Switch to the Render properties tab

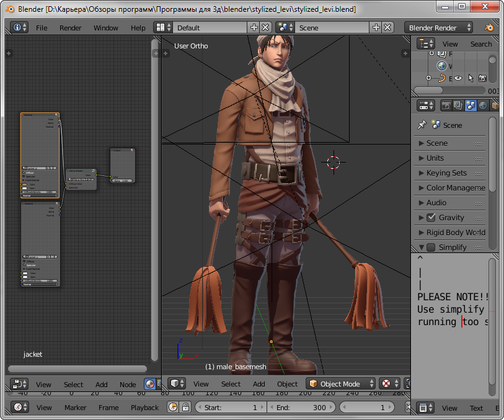446,105
